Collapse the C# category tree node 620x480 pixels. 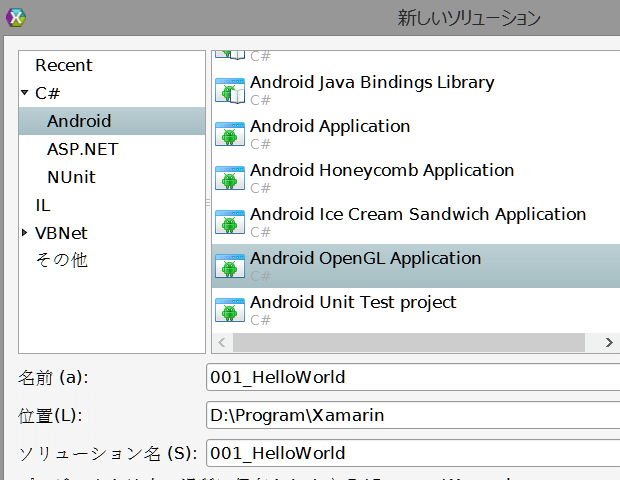click(x=25, y=93)
